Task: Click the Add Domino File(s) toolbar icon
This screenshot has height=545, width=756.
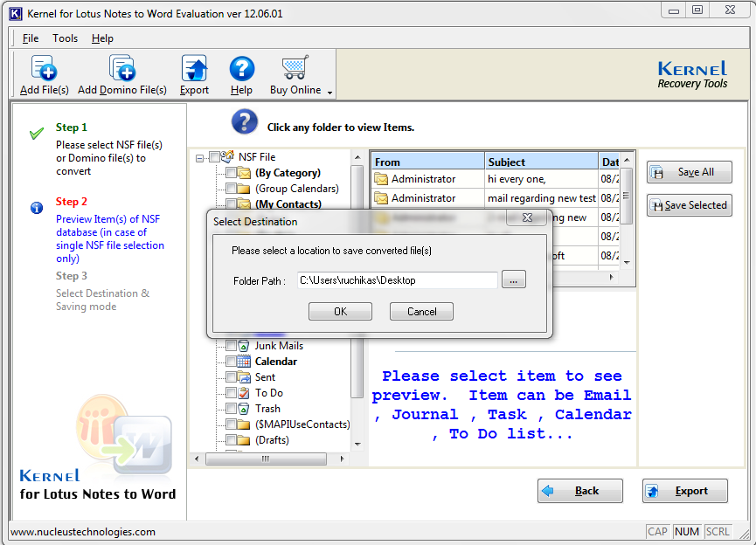Action: [x=122, y=68]
